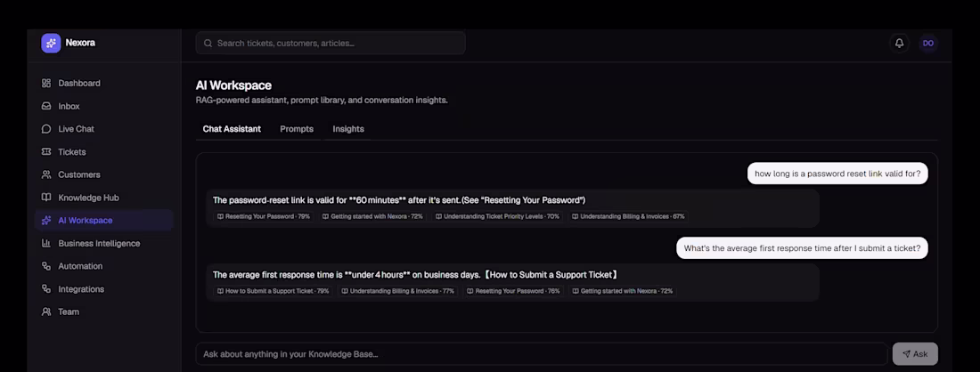Open source chip Understanding Ticket Priority Levels 70%
The image size is (980, 372).
[x=497, y=216]
